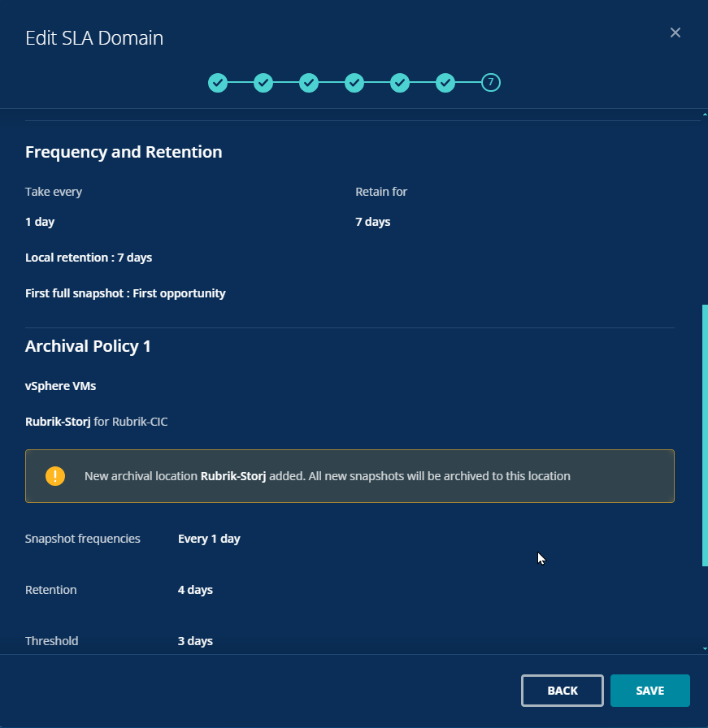Select Frequency and Retention heading

tap(124, 152)
